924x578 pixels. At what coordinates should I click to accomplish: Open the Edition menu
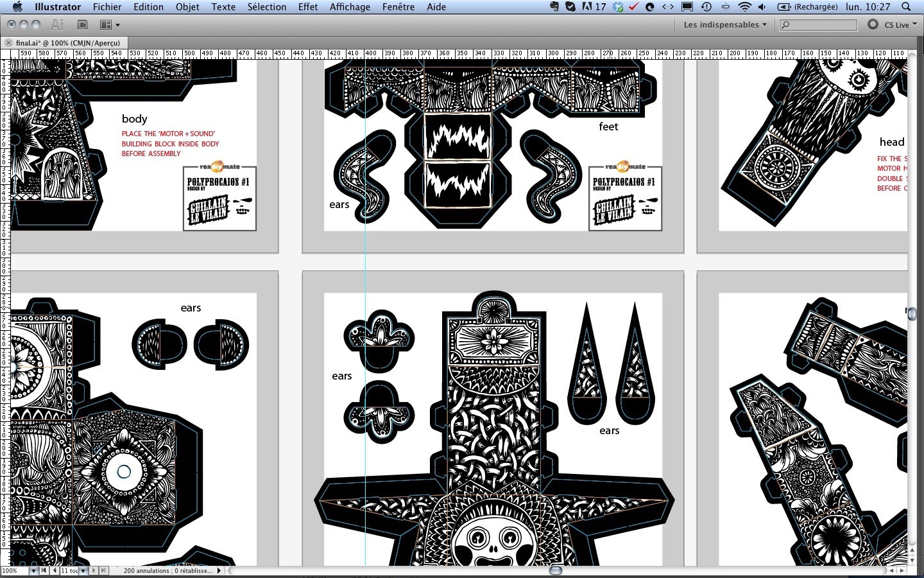point(148,6)
